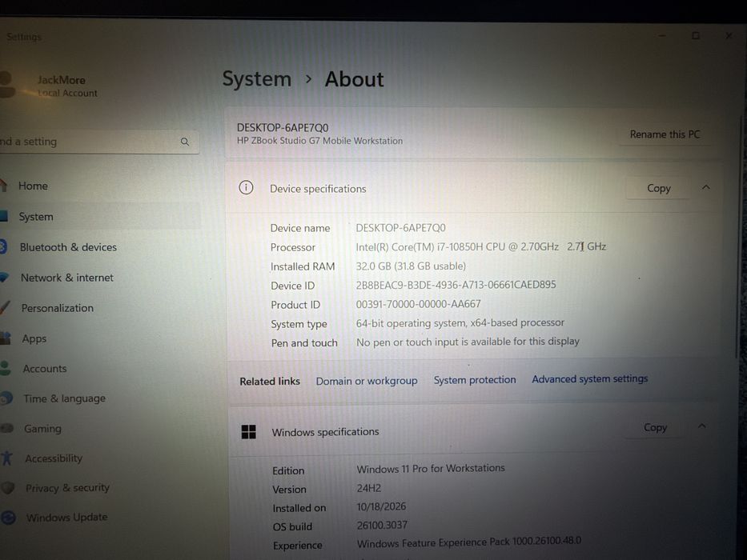Click the Accounts person icon
The width and height of the screenshot is (747, 560).
tap(5, 368)
